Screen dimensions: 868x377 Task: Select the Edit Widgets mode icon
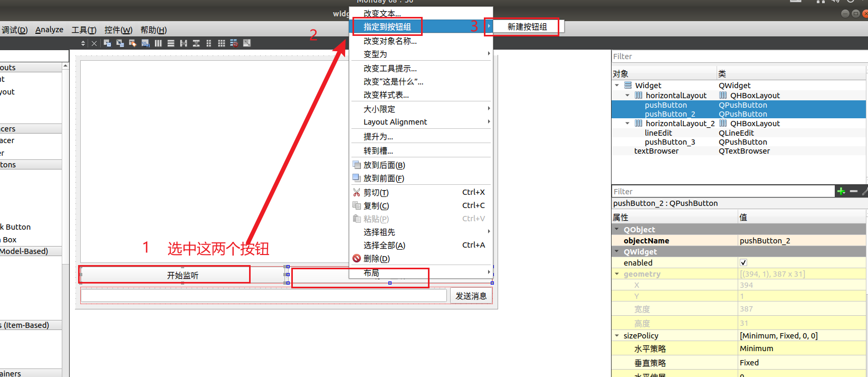pos(108,43)
